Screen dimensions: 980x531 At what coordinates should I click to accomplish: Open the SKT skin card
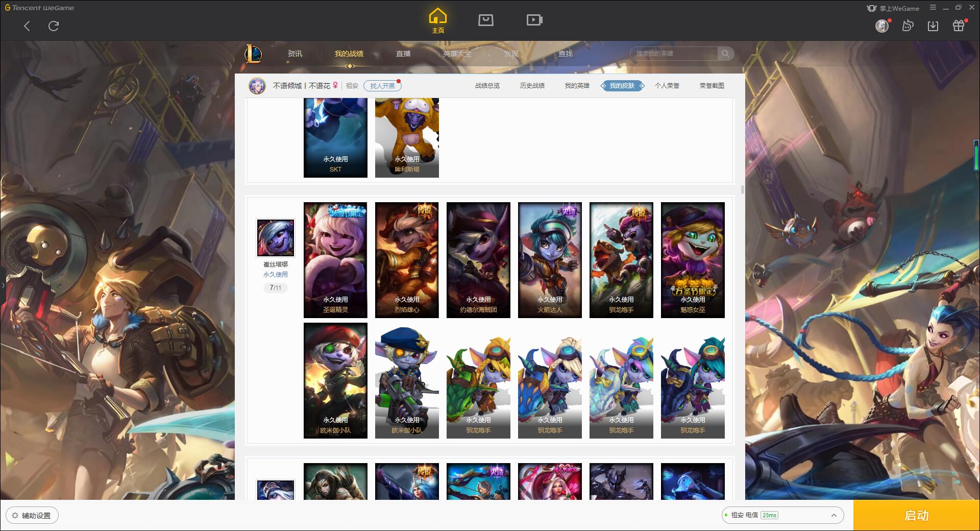point(335,138)
